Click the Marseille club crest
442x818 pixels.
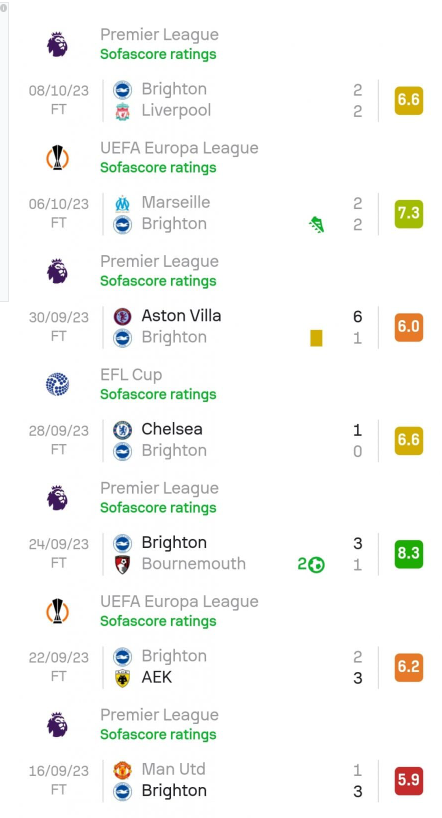pyautogui.click(x=123, y=203)
